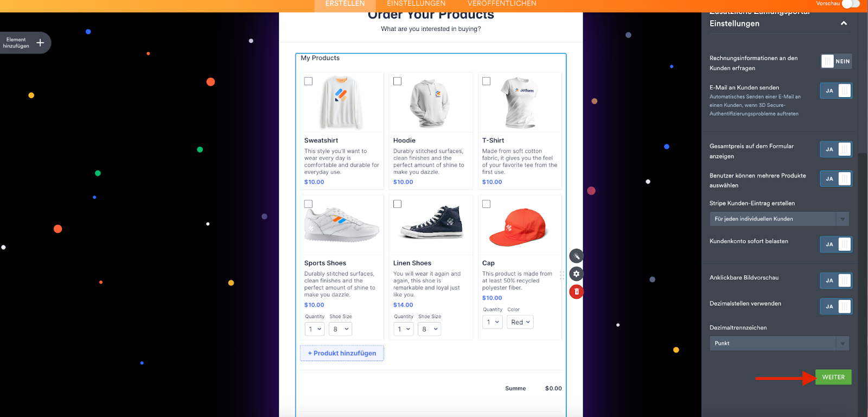Click the Hoodie product image
Viewport: 868px width, 417px height.
(430, 103)
